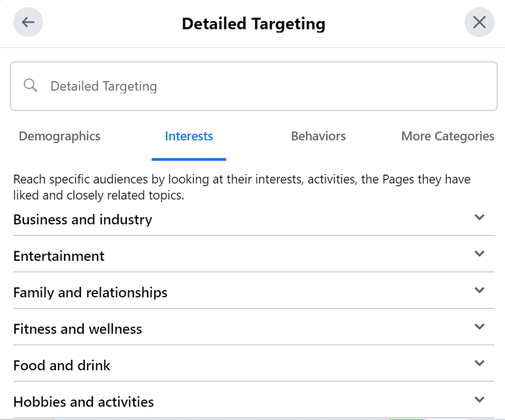Click the search magnifier icon
Viewport: 505px width, 420px height.
(x=30, y=86)
